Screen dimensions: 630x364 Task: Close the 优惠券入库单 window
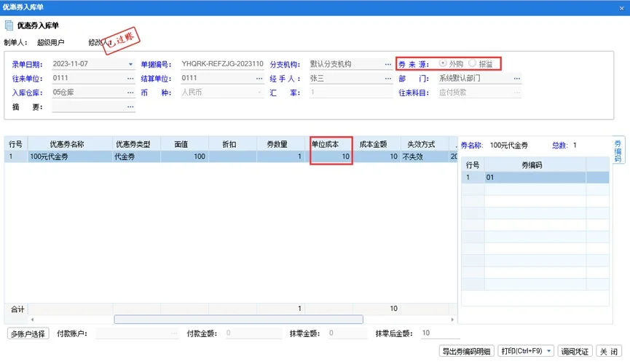[x=621, y=8]
